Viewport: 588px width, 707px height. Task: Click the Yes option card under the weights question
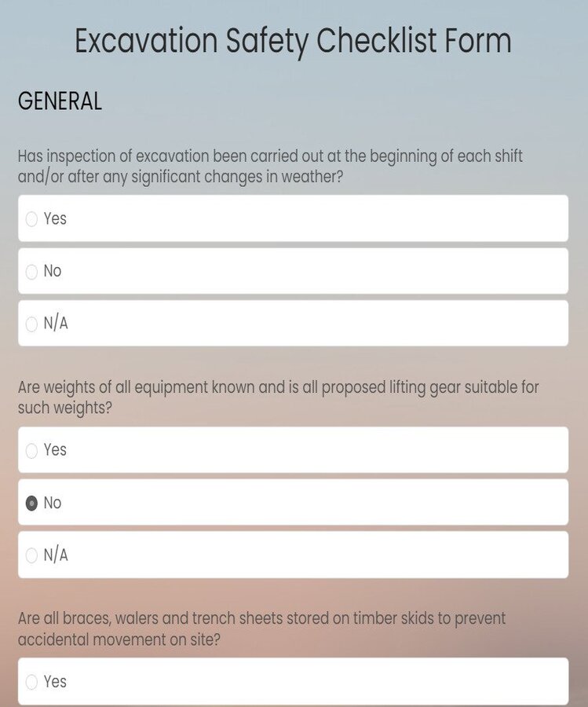coord(292,450)
